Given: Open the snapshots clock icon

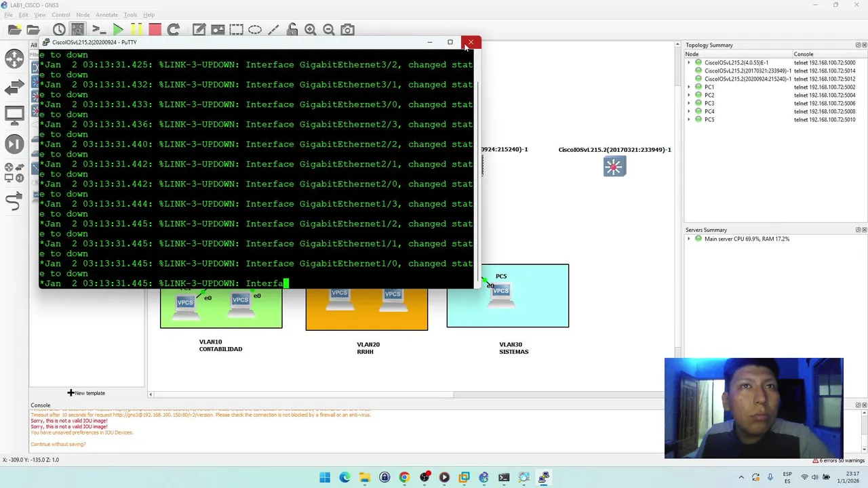Looking at the screenshot, I should 59,30.
